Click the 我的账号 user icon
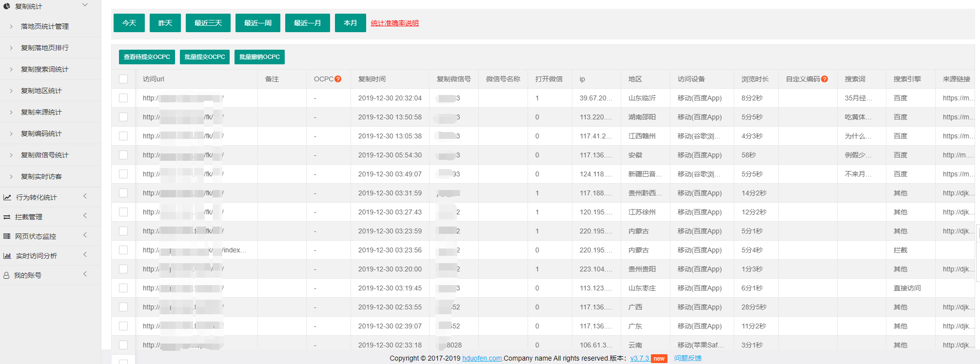 (x=6, y=275)
